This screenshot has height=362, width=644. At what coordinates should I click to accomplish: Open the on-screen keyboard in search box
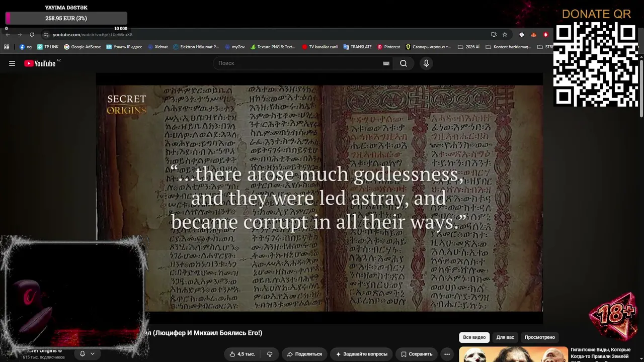click(x=386, y=63)
